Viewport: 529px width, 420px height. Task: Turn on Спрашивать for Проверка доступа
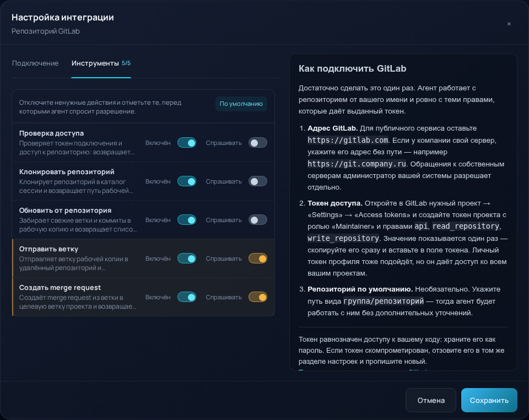click(258, 143)
